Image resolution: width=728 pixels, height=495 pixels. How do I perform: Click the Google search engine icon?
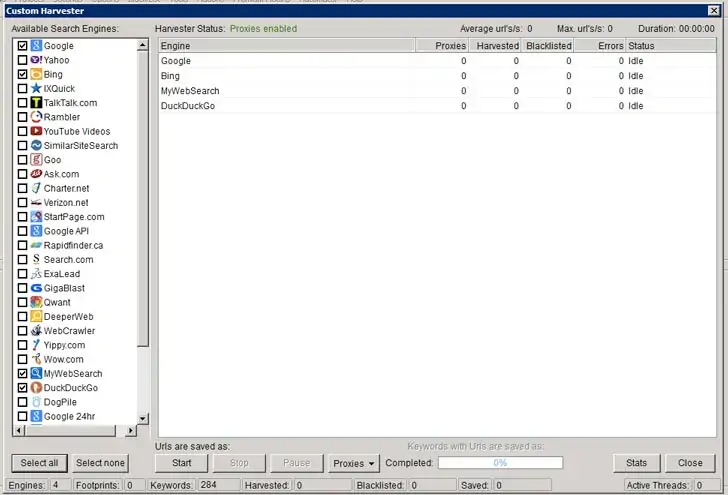point(36,46)
